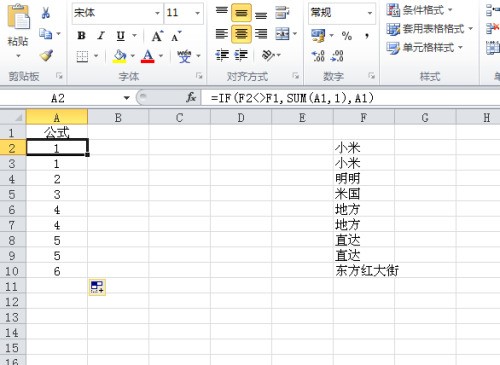Apply cell borders icon
Screen dimensions: 500x365
coord(82,56)
